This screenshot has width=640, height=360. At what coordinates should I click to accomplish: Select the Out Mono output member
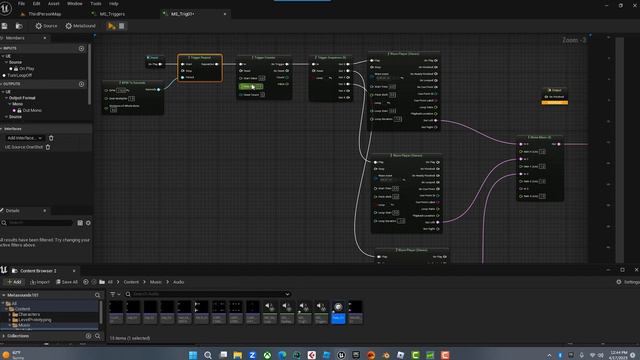tap(32, 111)
